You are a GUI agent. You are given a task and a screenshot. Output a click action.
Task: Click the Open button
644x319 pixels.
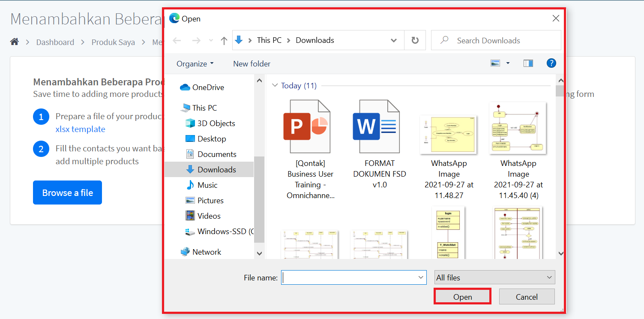click(x=463, y=297)
